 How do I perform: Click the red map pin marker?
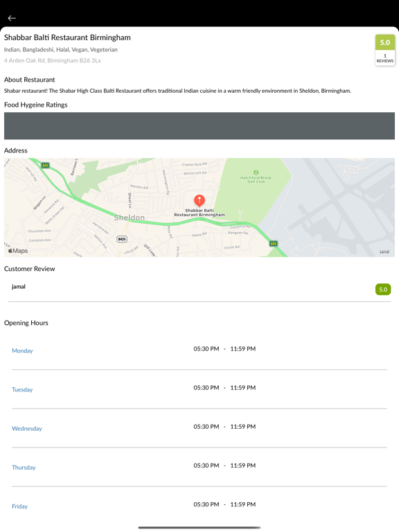pos(199,200)
